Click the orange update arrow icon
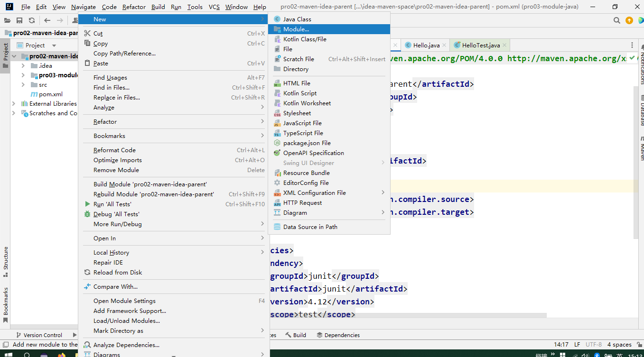This screenshot has width=644, height=357. 629,20
